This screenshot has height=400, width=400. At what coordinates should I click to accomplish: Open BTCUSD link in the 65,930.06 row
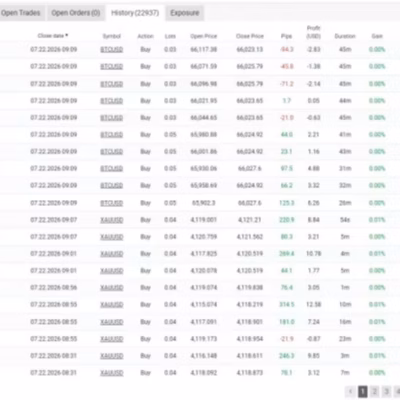112,169
